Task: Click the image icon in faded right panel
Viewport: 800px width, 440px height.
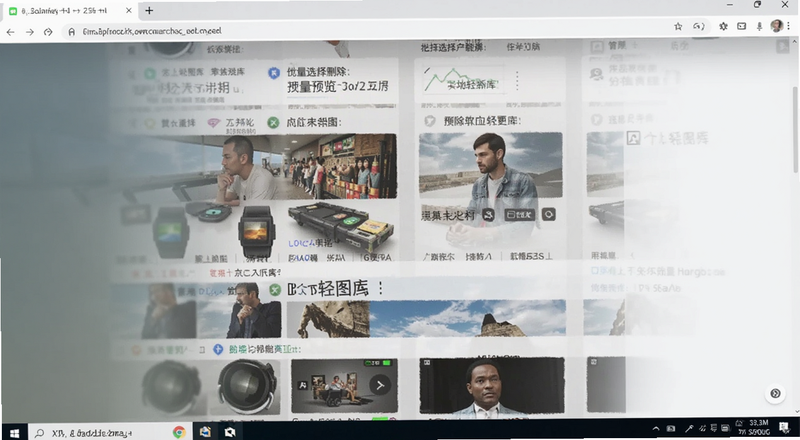Action: pos(633,138)
